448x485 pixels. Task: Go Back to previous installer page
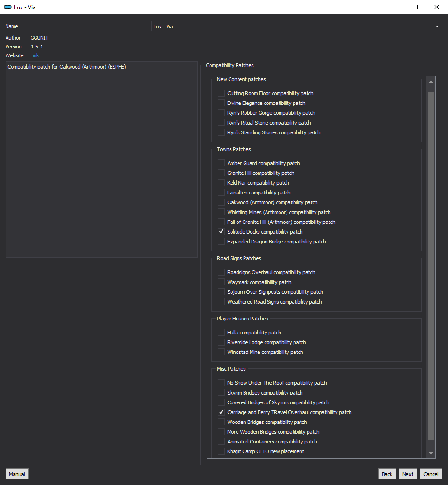[x=387, y=474]
